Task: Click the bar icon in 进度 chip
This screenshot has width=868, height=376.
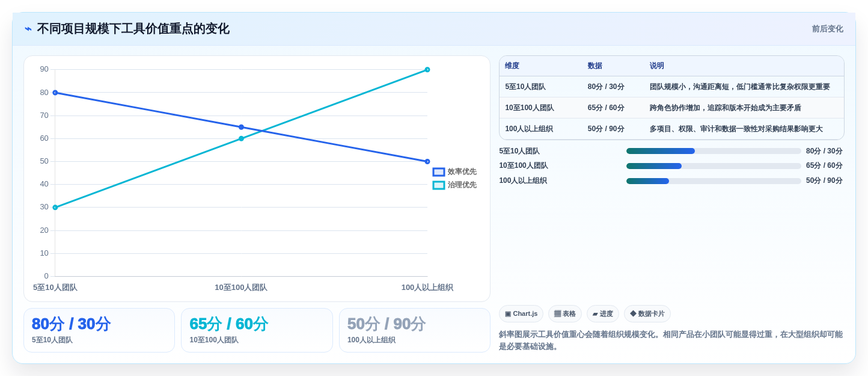Action: 595,314
